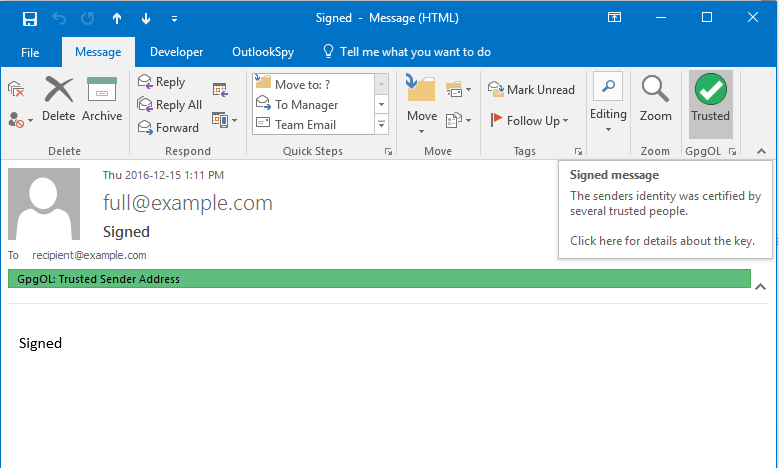The width and height of the screenshot is (779, 468).
Task: Toggle the GpgOL Trusted status button
Action: [710, 100]
